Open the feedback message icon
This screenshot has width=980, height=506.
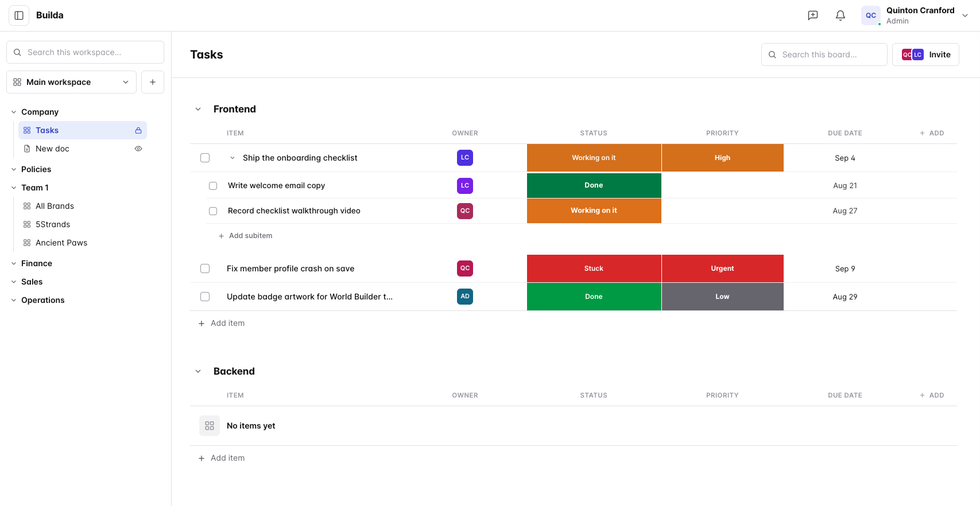pyautogui.click(x=813, y=15)
